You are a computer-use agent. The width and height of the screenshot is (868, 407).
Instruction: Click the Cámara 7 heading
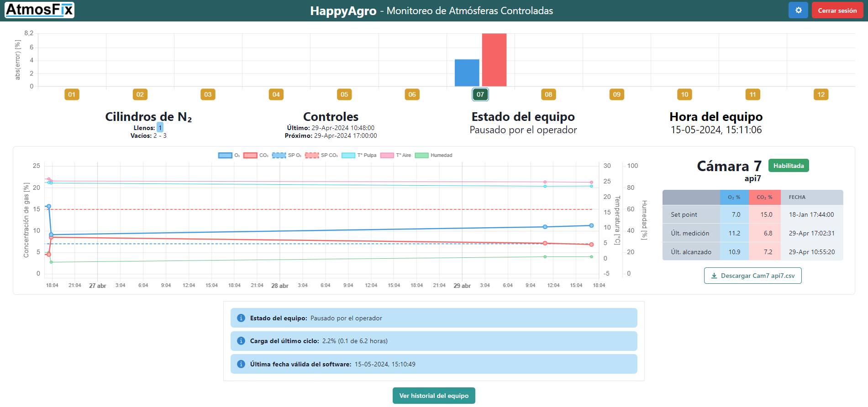[729, 166]
